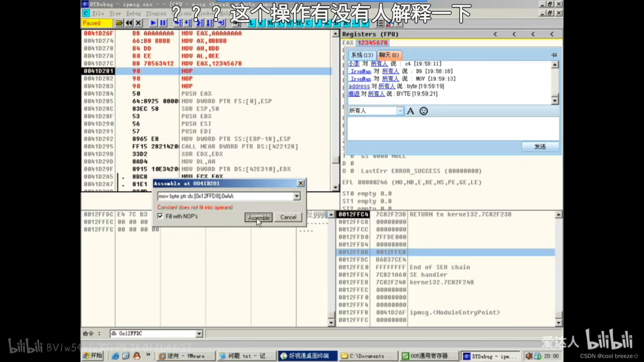The image size is (644, 362).
Task: Expand the assemble instruction history dropdown
Action: point(297,196)
